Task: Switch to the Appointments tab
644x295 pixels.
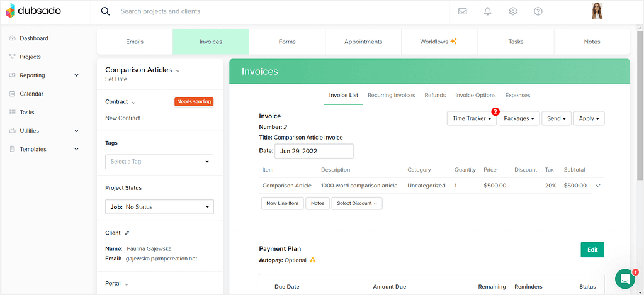Action: coord(363,42)
